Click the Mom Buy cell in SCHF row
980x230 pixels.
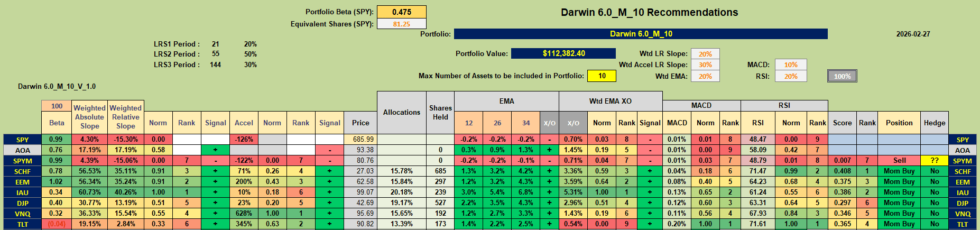(x=899, y=171)
